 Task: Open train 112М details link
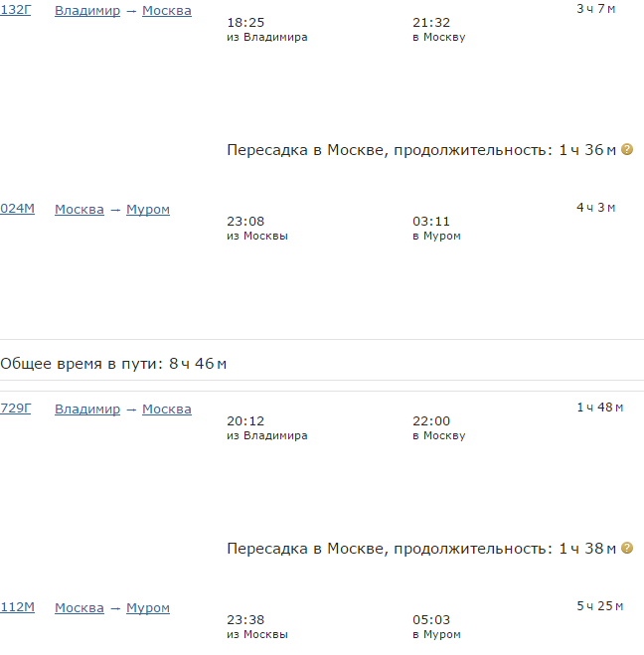(17, 607)
